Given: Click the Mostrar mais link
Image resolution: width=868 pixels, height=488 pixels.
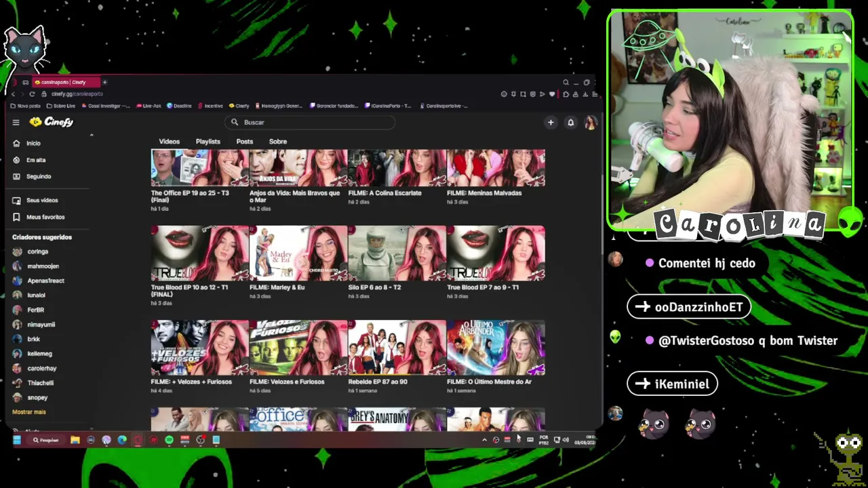Looking at the screenshot, I should (x=29, y=412).
